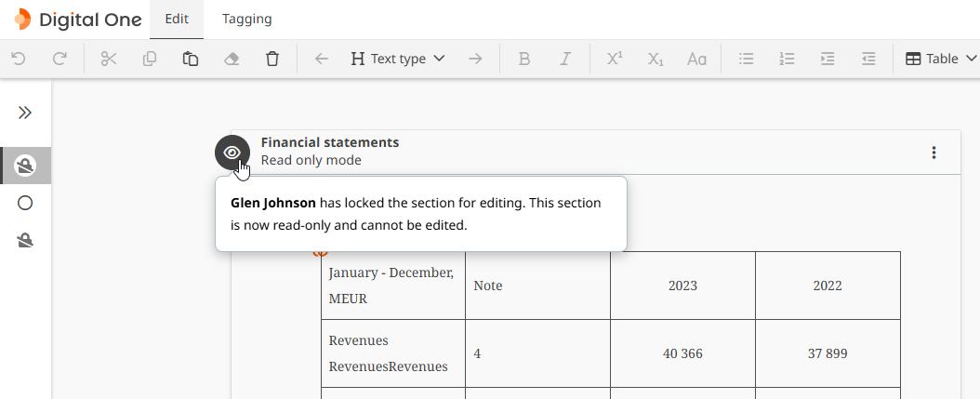Image resolution: width=980 pixels, height=399 pixels.
Task: Click the scissors cut icon
Action: [109, 59]
